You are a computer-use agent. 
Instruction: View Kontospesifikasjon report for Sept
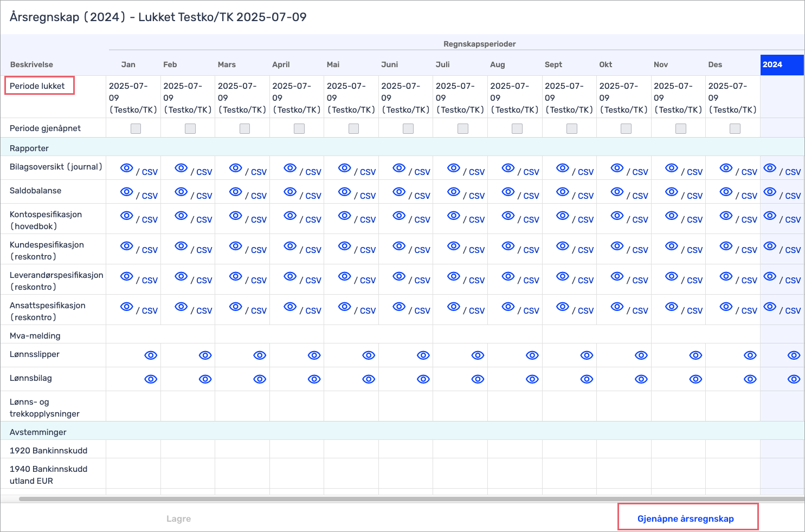(x=563, y=216)
